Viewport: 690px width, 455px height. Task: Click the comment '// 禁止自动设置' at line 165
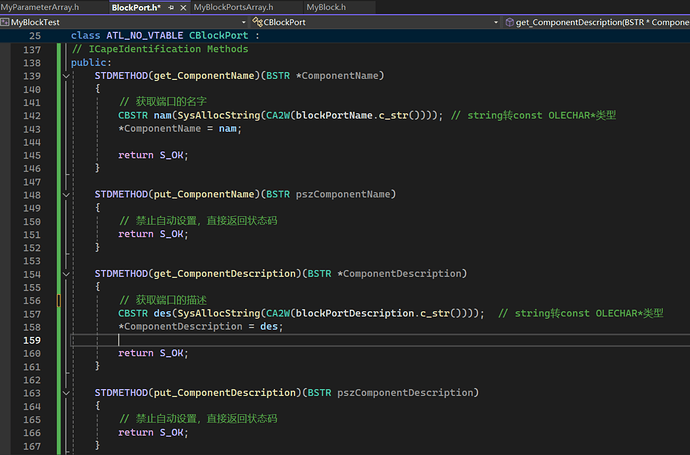[x=198, y=418]
